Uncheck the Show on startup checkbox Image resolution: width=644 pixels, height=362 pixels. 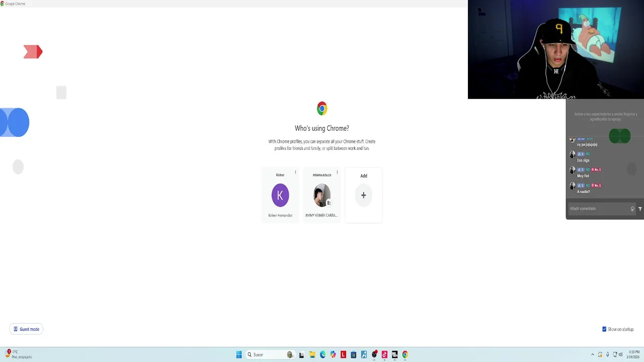click(604, 329)
